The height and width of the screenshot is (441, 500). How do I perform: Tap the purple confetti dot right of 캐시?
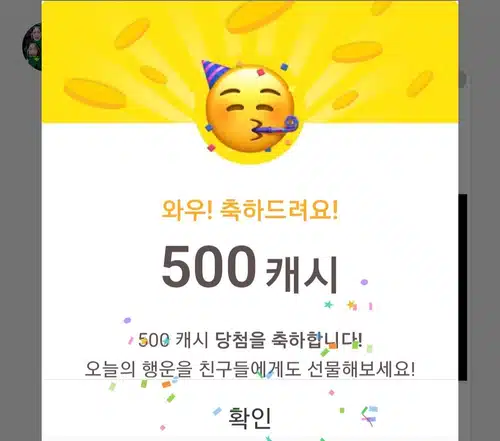click(x=364, y=282)
